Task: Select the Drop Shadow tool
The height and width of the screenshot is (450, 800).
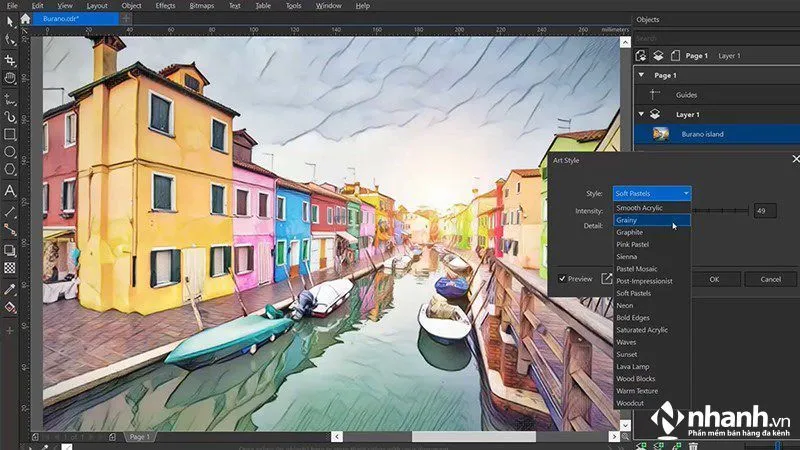Action: coord(10,251)
